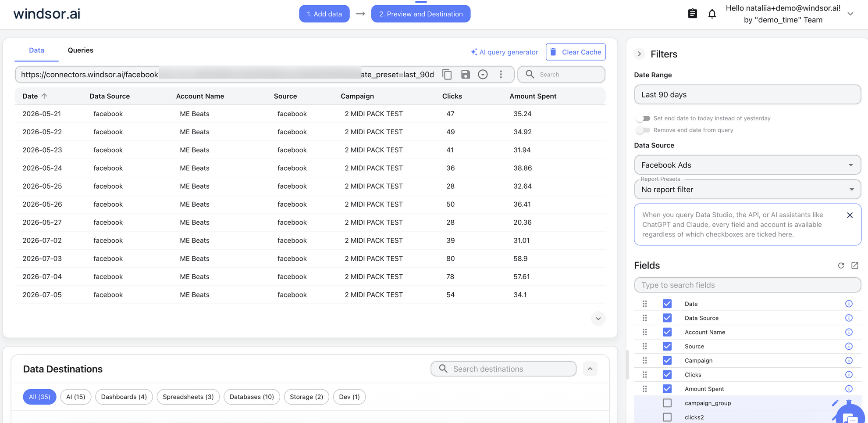
Task: Focus the table Search box
Action: click(x=561, y=75)
